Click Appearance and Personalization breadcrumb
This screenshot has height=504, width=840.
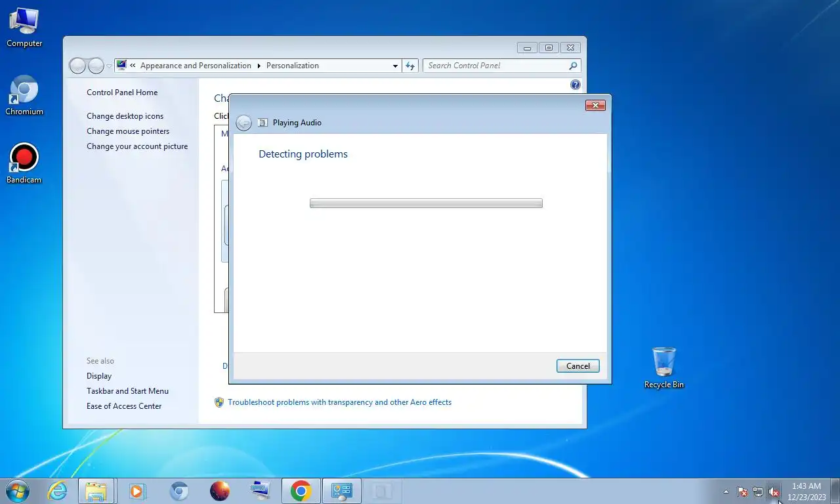tap(196, 66)
